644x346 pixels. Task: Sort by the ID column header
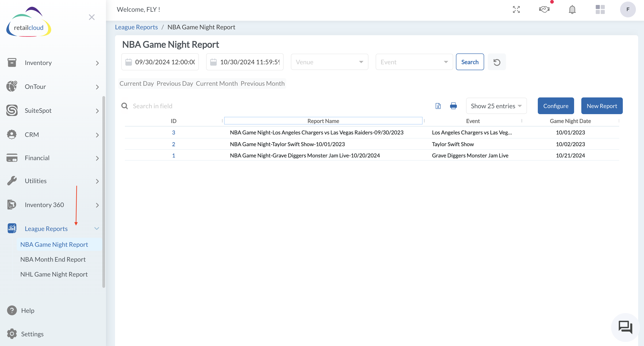pos(173,121)
